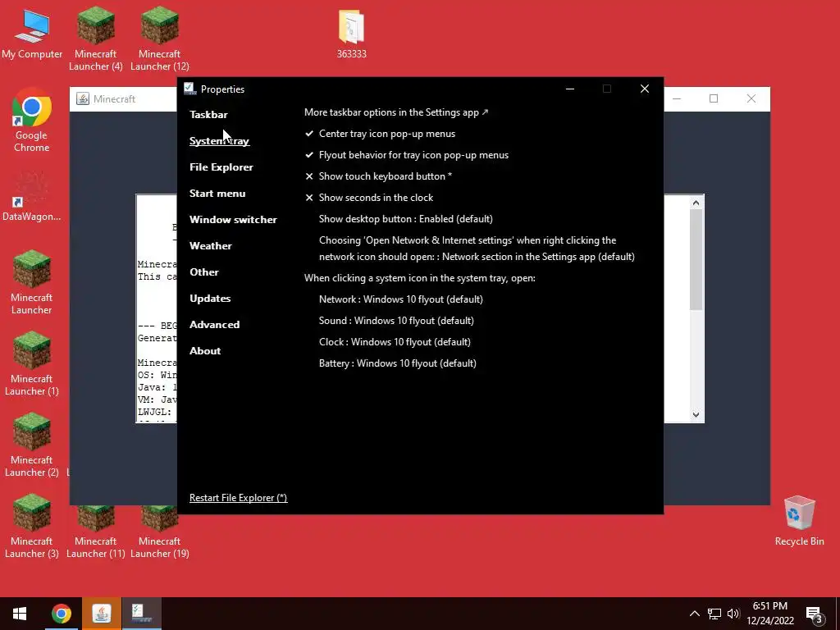Select the Minecraft Launcher icon without number
This screenshot has width=840, height=630.
click(32, 283)
